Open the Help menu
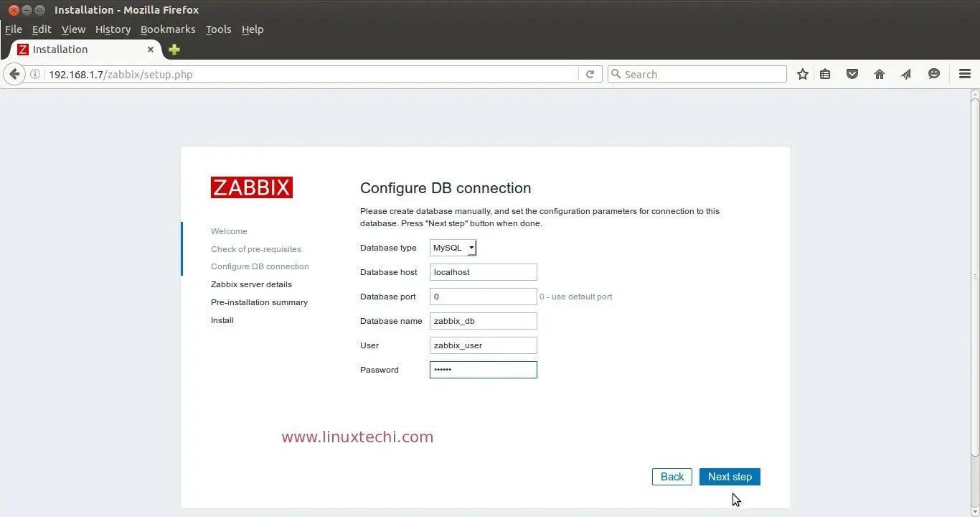This screenshot has width=980, height=517. (253, 29)
